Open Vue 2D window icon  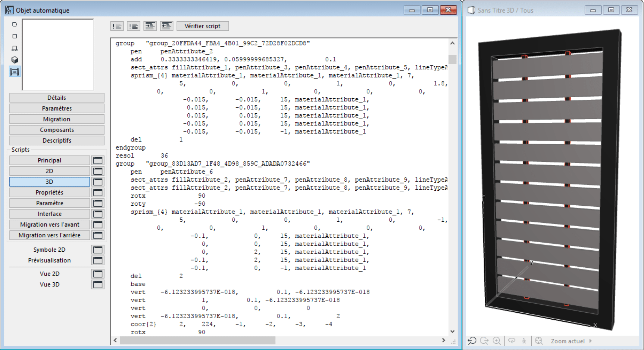coord(98,274)
